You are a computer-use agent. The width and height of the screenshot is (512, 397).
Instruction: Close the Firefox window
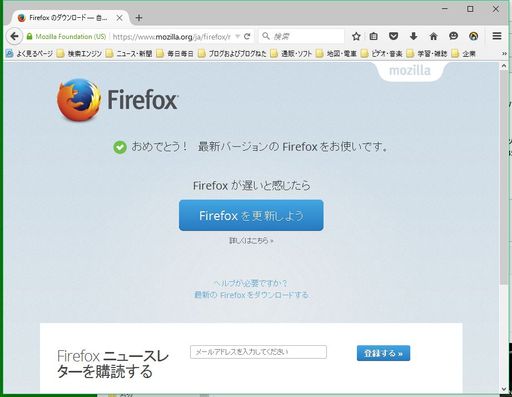(496, 9)
